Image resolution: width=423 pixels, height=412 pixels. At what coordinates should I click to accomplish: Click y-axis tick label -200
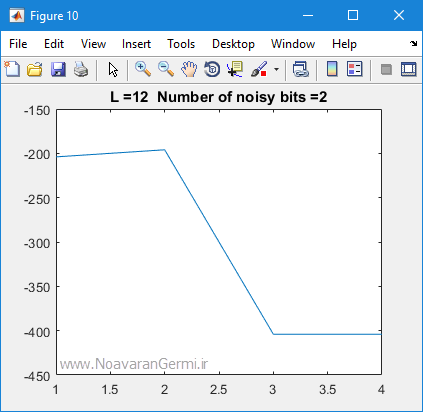tap(37, 155)
